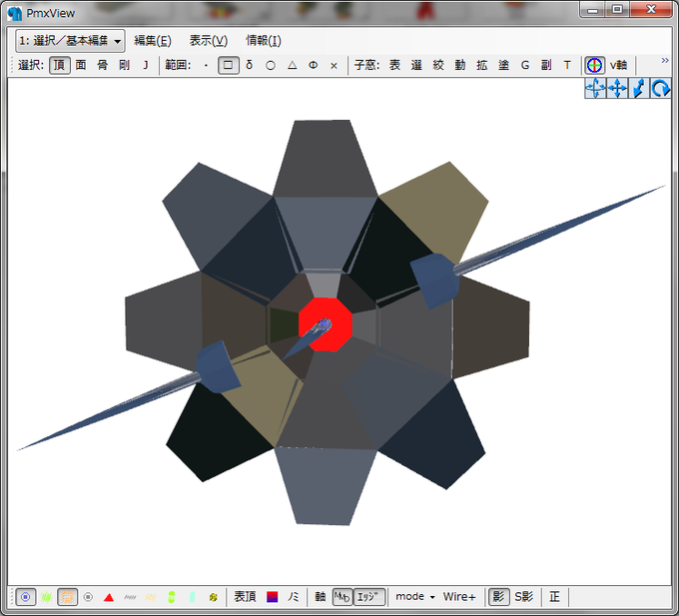
Task: Select the Φ range tool
Action: click(x=314, y=65)
